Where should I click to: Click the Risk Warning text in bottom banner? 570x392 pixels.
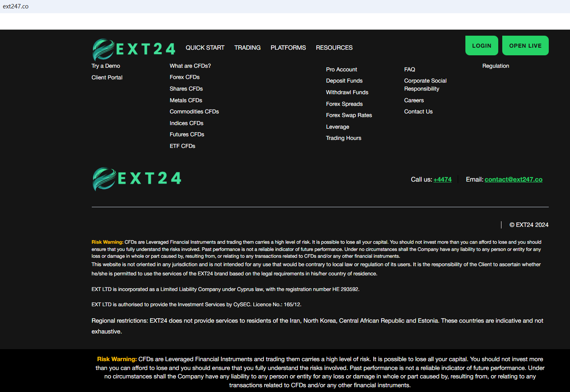click(320, 372)
